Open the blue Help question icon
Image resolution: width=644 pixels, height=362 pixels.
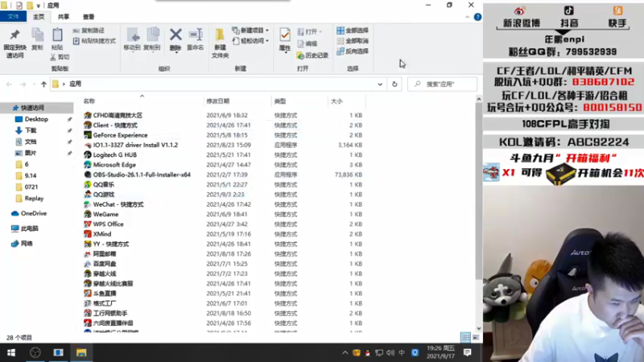pyautogui.click(x=477, y=17)
